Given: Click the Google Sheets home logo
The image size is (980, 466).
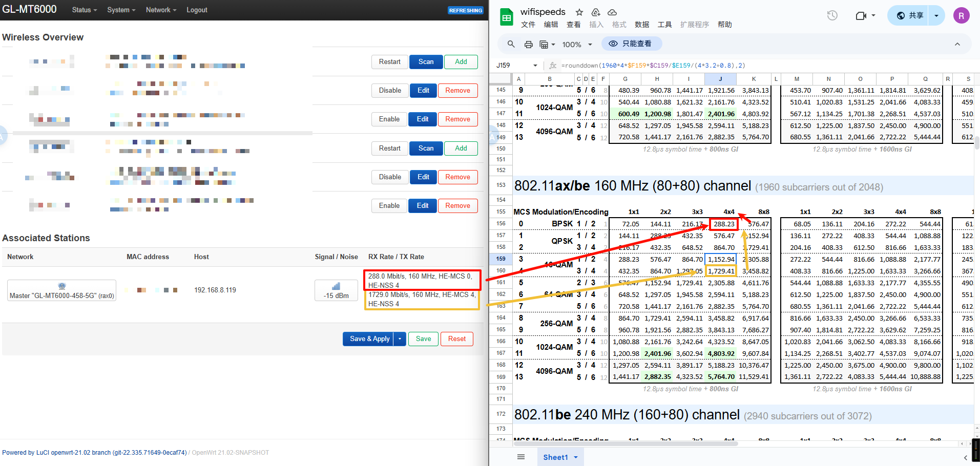Looking at the screenshot, I should [x=507, y=17].
